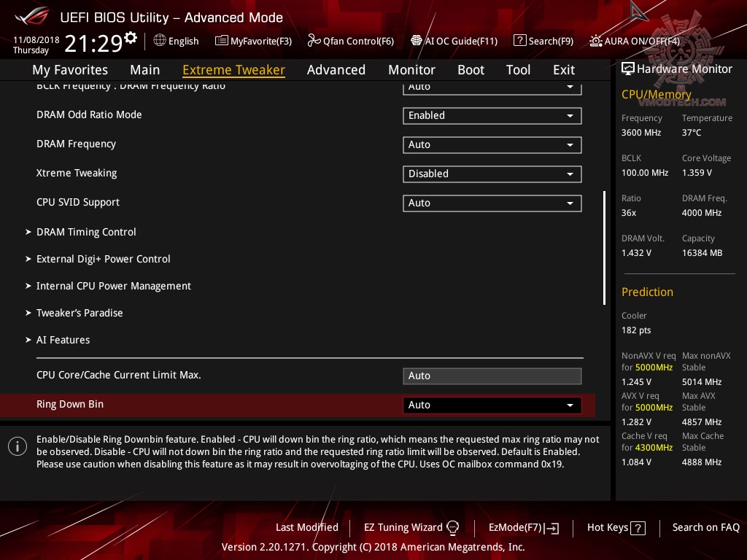
Task: Select the Ring Down Bin row label
Action: (x=70, y=404)
